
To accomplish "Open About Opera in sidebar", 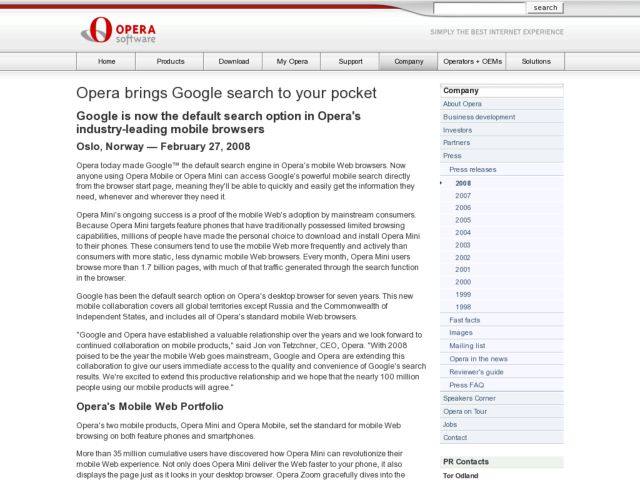I will tap(462, 104).
